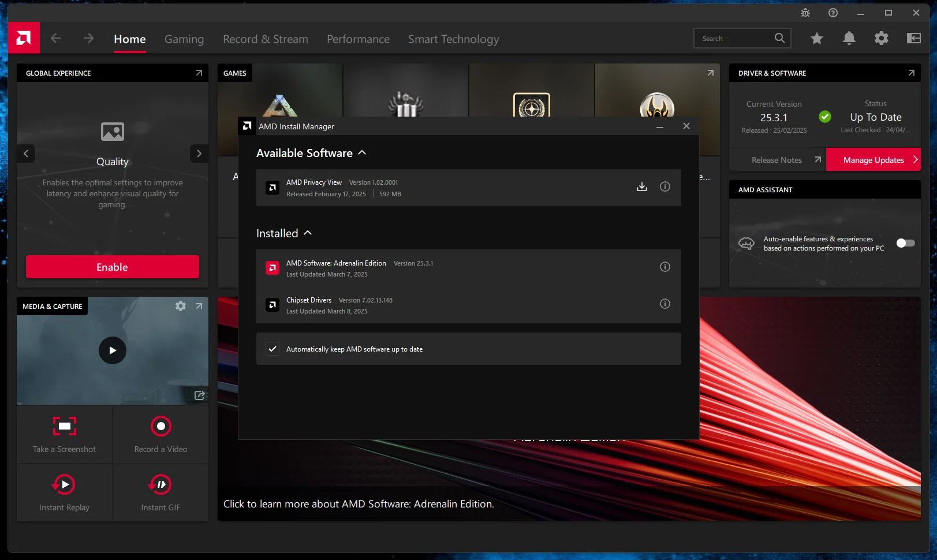Click the Search input field
Image resolution: width=937 pixels, height=560 pixels.
coord(734,38)
